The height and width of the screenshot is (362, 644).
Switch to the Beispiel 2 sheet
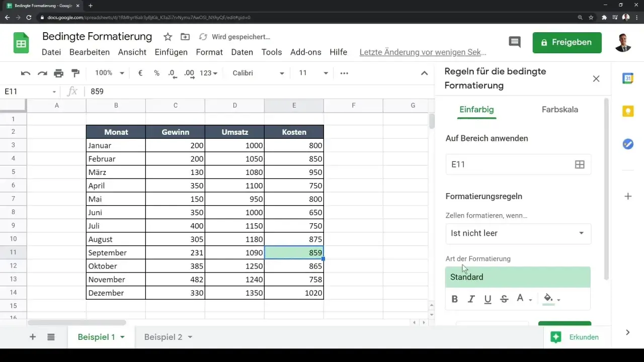163,337
